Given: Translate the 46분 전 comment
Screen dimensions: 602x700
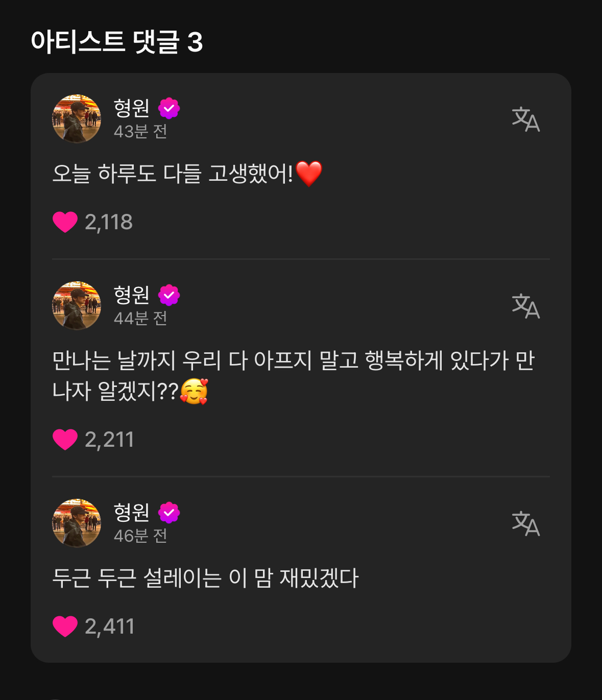Looking at the screenshot, I should (x=525, y=523).
